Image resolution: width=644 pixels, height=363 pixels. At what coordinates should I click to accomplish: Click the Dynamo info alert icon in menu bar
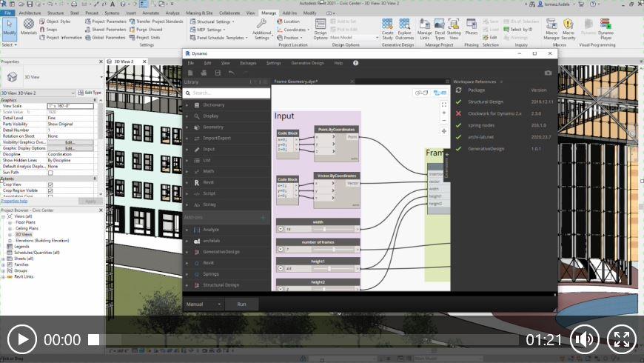[355, 63]
